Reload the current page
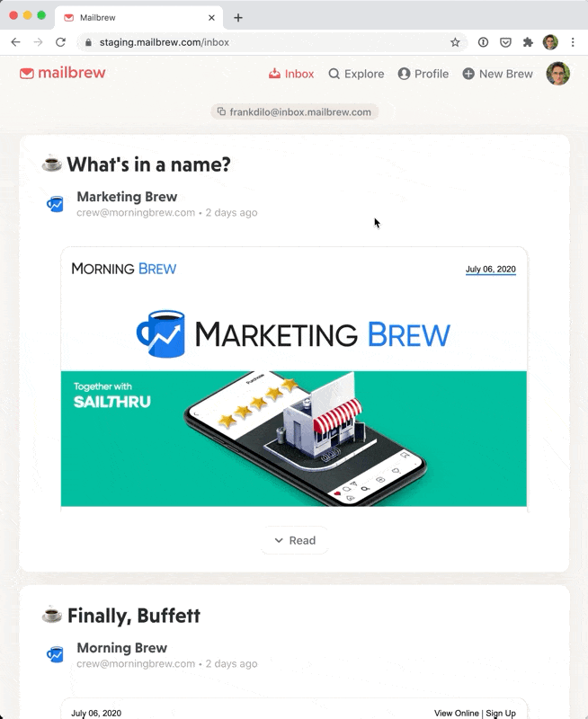Image resolution: width=588 pixels, height=719 pixels. (x=60, y=42)
